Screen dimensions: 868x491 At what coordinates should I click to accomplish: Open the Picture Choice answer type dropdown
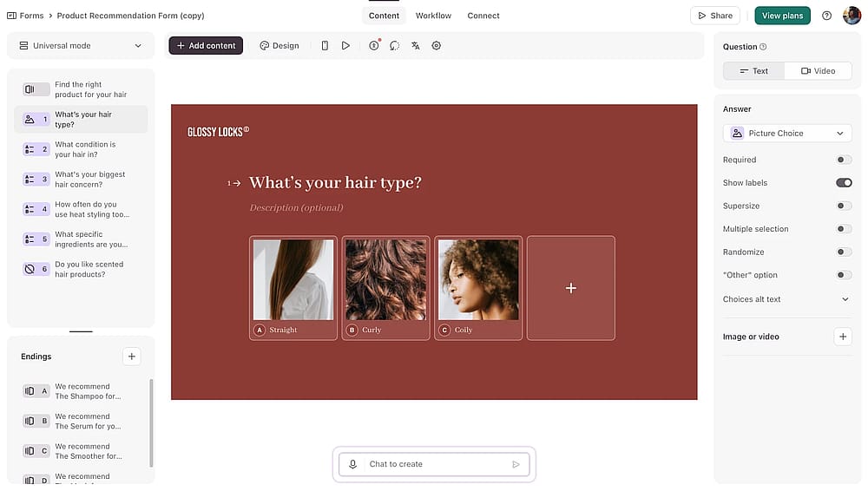pyautogui.click(x=787, y=134)
